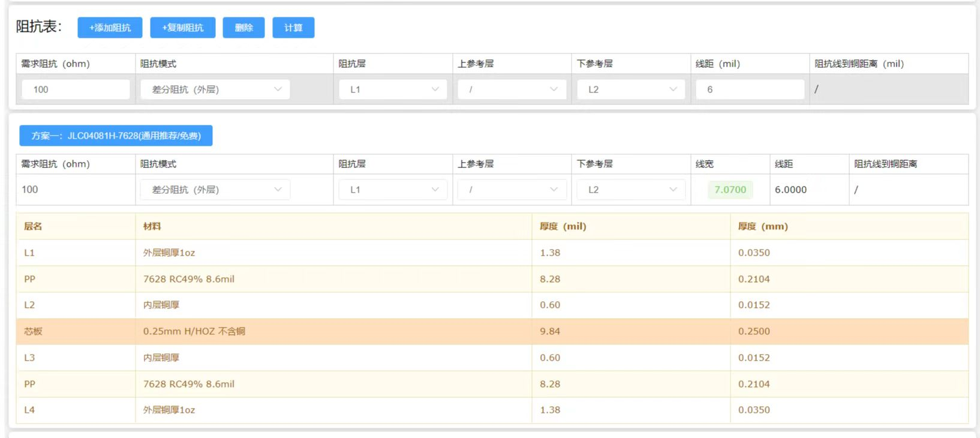Select the 方案一 JLC04081H-7628 tab
The height and width of the screenshot is (438, 980).
click(x=116, y=136)
